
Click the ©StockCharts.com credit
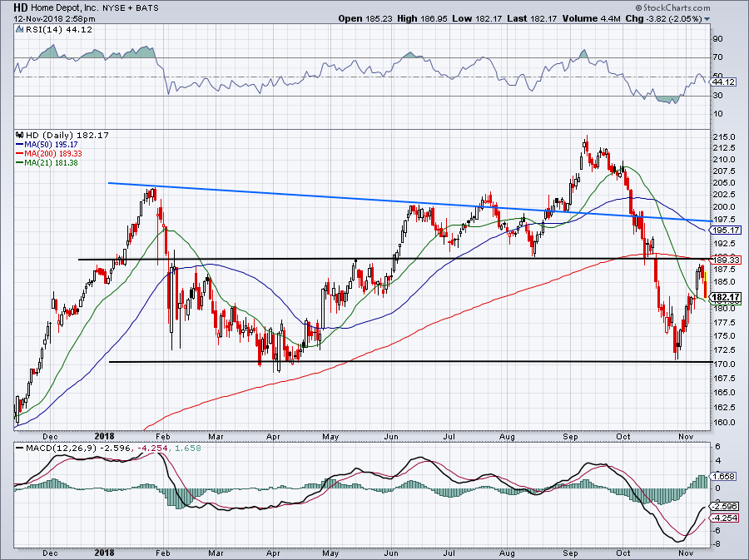point(672,7)
